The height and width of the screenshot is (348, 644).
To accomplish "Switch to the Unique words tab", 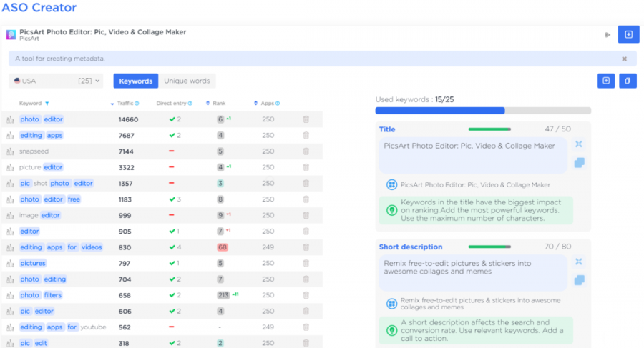I will tap(187, 81).
